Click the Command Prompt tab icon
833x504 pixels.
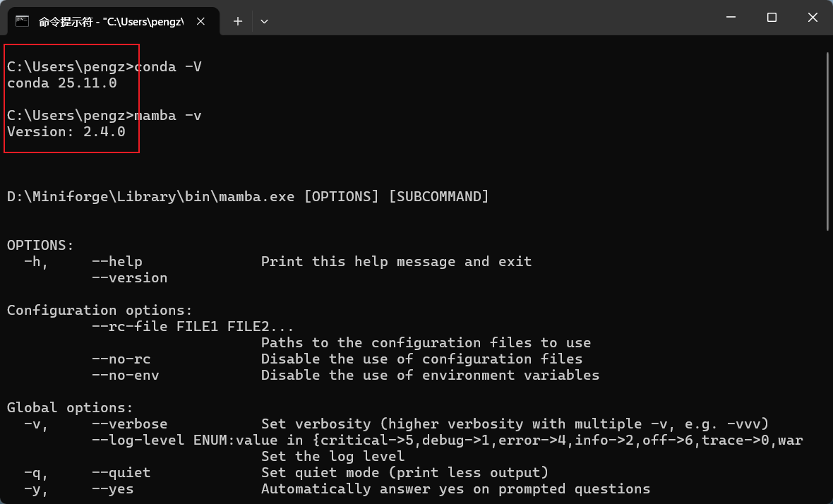tap(23, 21)
